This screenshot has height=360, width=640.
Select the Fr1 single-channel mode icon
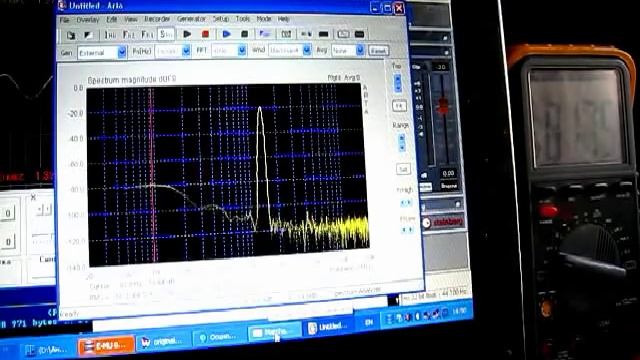point(147,35)
